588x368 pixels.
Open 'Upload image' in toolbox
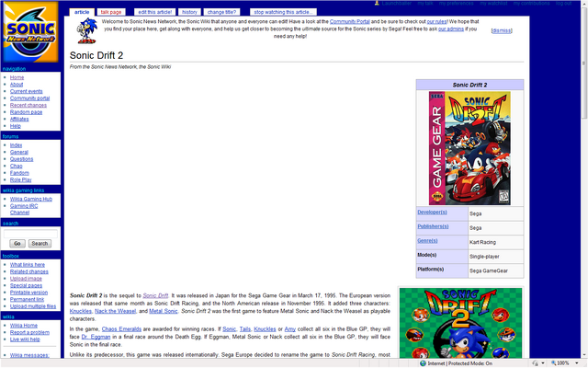pyautogui.click(x=26, y=279)
